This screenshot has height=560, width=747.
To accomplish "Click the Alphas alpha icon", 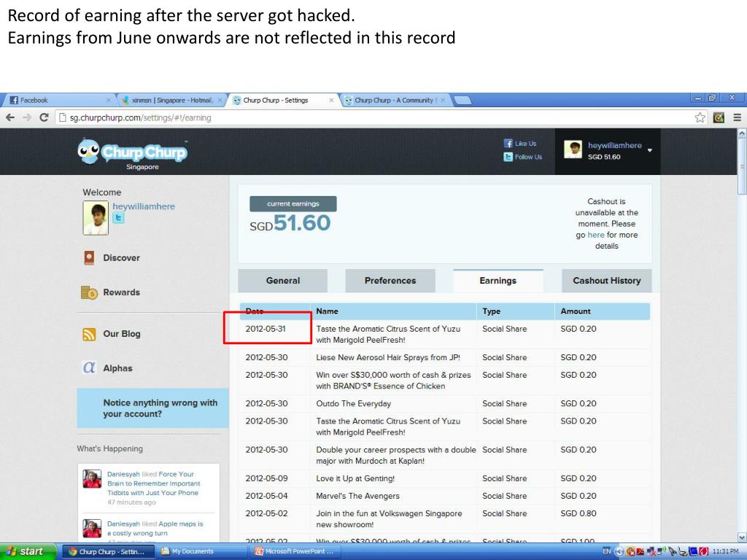I will [x=89, y=367].
